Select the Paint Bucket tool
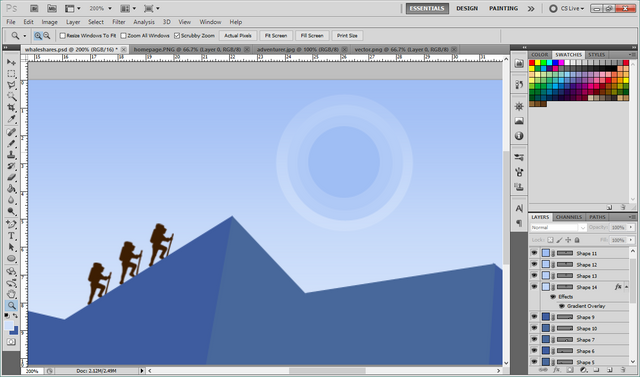The width and height of the screenshot is (640, 377). tap(11, 189)
